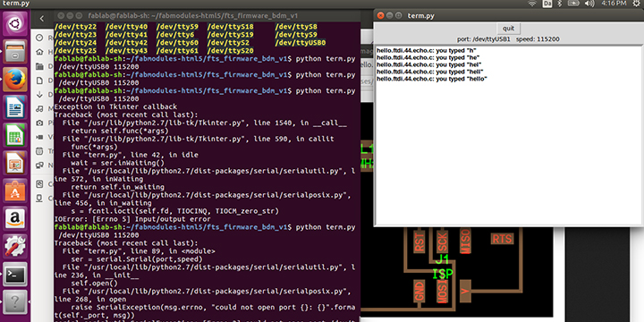Open Downloads arrow icon in Files sidebar

[39, 95]
